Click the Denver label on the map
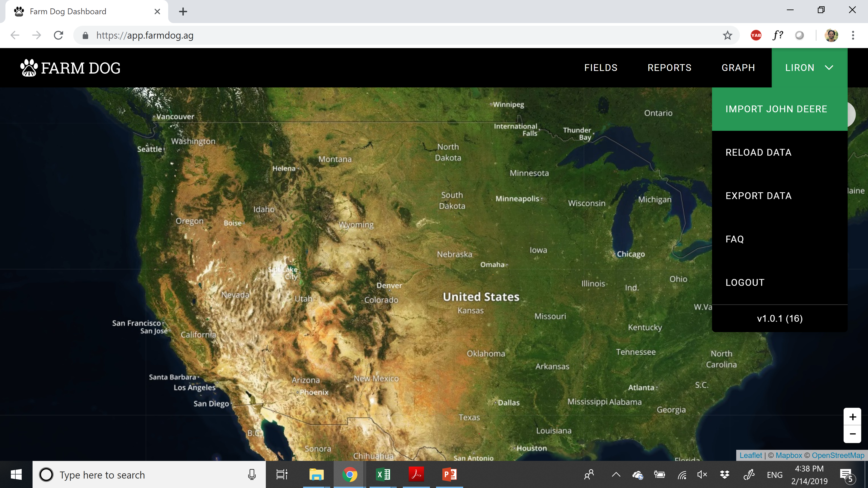This screenshot has height=488, width=868. [x=389, y=285]
